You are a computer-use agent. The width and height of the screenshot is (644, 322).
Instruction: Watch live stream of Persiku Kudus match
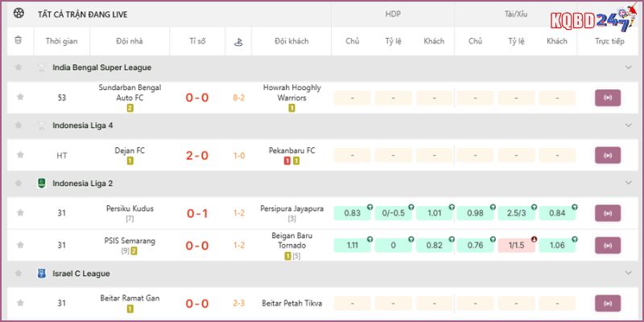608,213
